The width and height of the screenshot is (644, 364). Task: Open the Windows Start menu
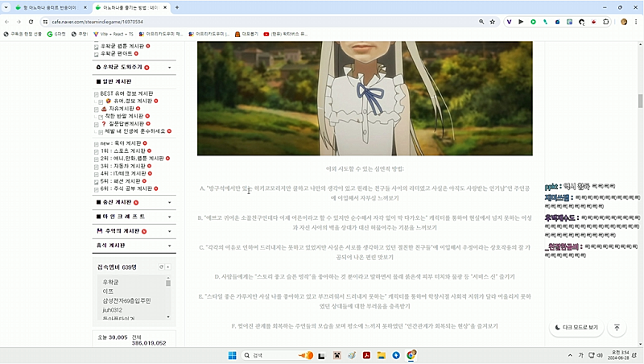pyautogui.click(x=232, y=355)
